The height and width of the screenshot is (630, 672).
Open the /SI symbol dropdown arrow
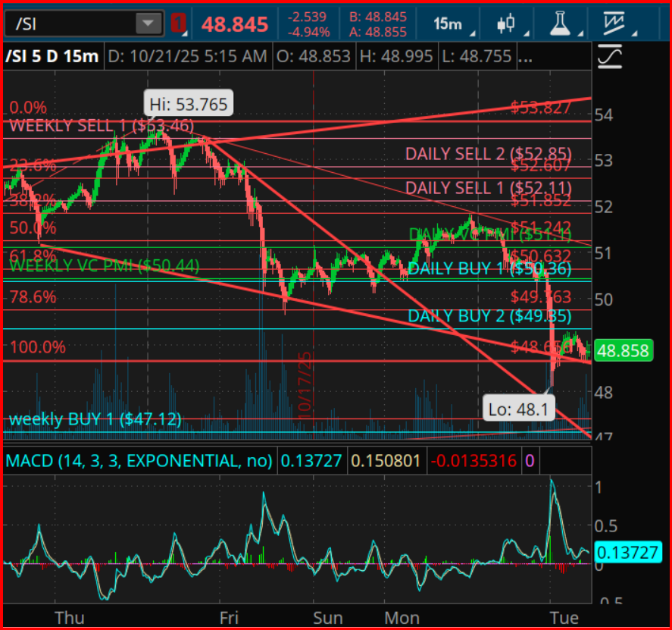click(145, 24)
